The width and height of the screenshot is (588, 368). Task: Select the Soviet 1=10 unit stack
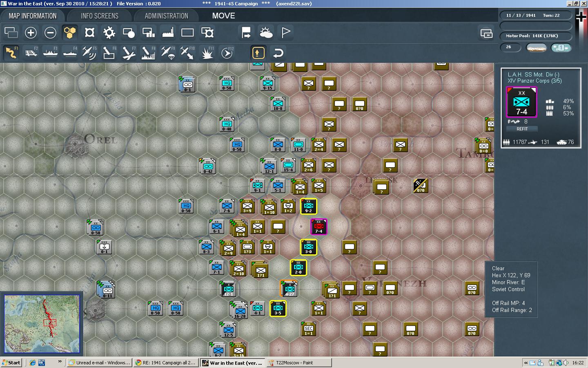coord(269,207)
